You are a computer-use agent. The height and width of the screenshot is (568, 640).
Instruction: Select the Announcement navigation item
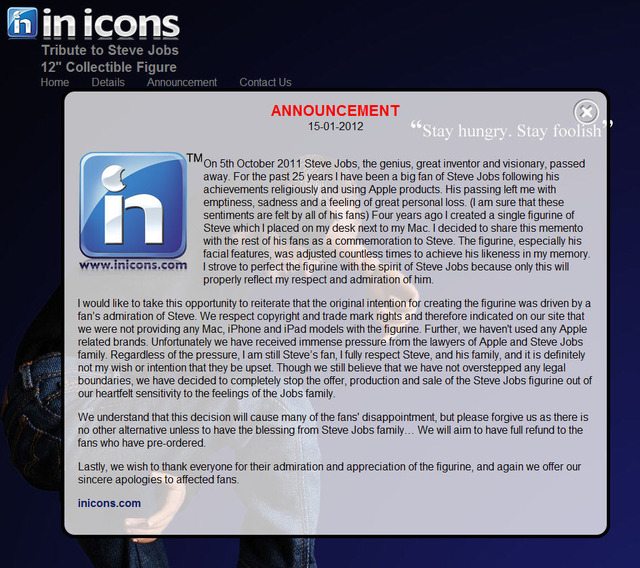click(182, 82)
